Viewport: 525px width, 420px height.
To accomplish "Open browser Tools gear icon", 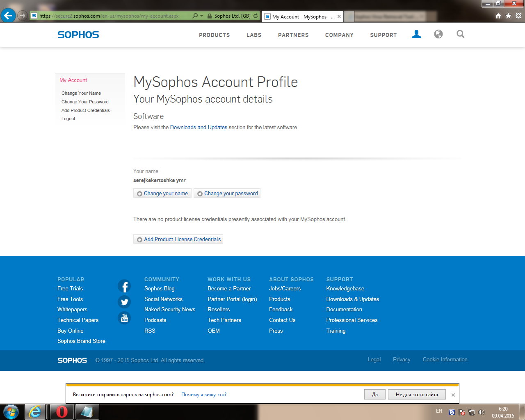I will pos(518,16).
